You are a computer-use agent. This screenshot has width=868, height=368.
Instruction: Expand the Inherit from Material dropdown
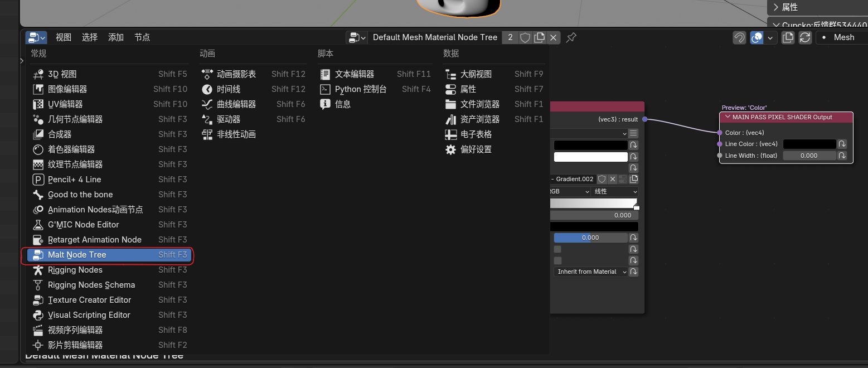pyautogui.click(x=591, y=272)
